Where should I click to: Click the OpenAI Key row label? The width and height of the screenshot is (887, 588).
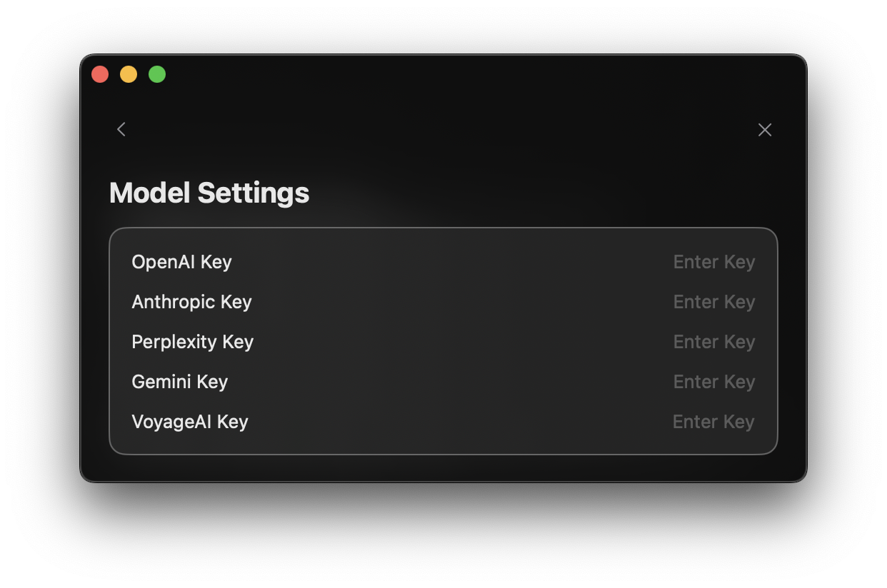coord(181,262)
